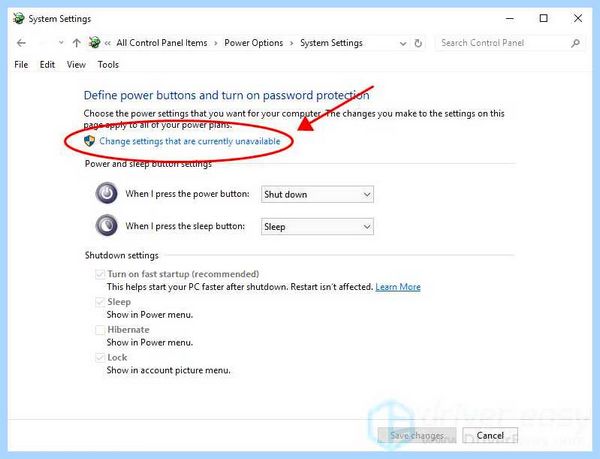Refresh the System Settings page
The height and width of the screenshot is (459, 600).
coord(418,43)
